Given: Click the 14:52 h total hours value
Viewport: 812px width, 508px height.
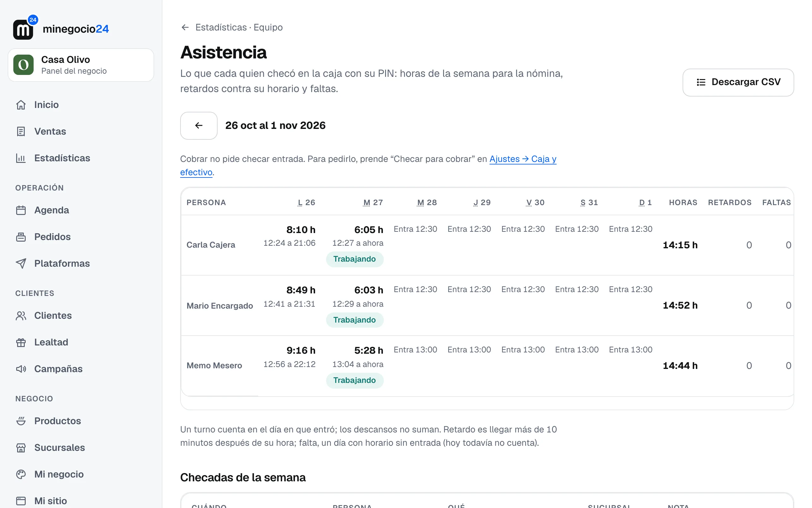Looking at the screenshot, I should 680,305.
